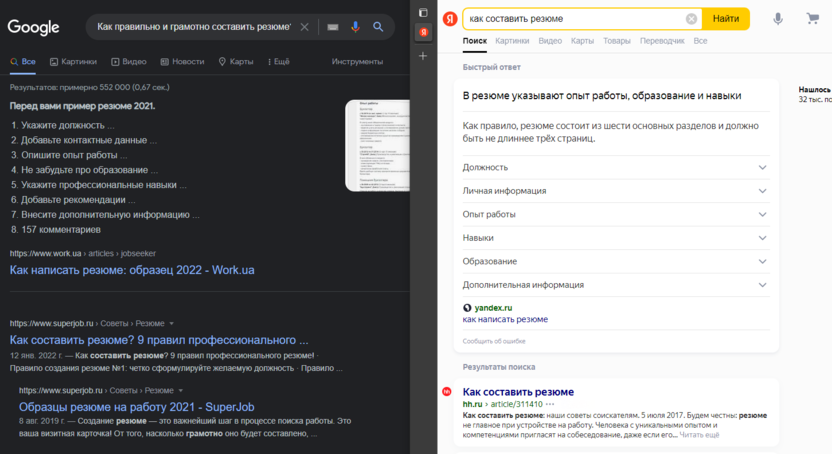Switch to Google 'Видео' tab
The height and width of the screenshot is (454, 832).
(x=129, y=62)
